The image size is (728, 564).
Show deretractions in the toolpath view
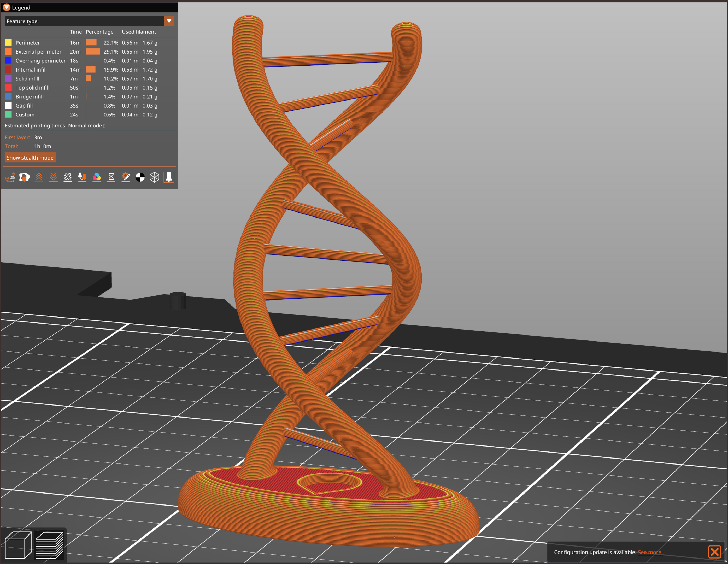pos(54,177)
